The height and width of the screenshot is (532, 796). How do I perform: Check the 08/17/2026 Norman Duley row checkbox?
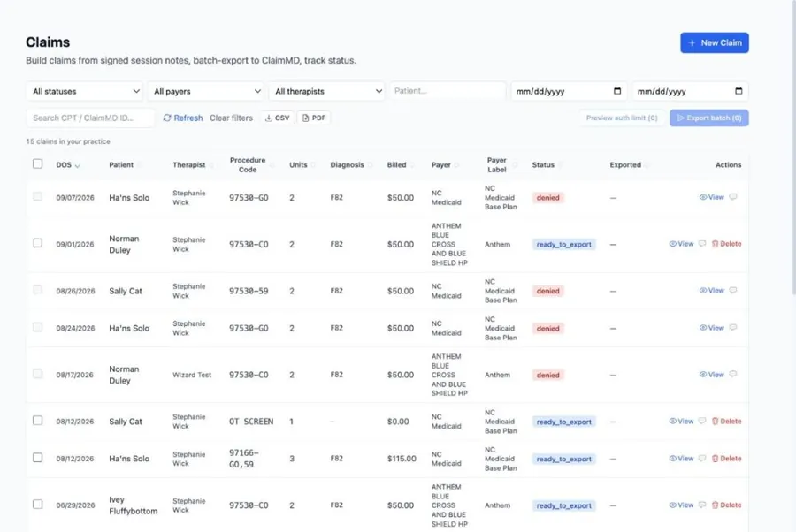[37, 374]
